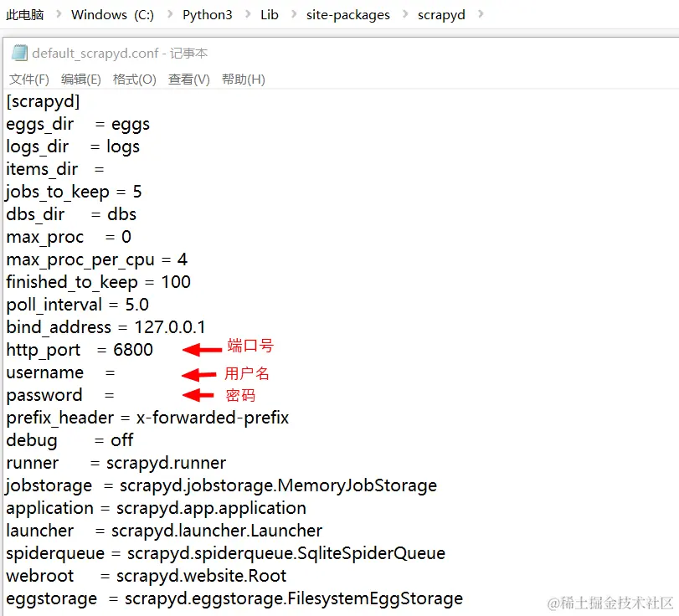Go to 此电脑 in the breadcrumb
The image size is (679, 616).
[24, 15]
